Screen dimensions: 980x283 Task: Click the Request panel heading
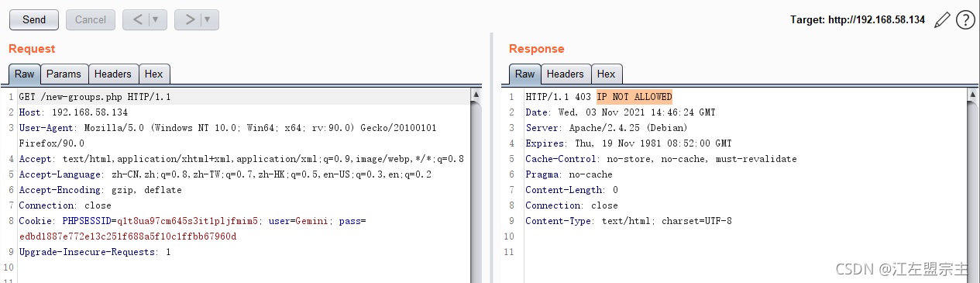[32, 49]
